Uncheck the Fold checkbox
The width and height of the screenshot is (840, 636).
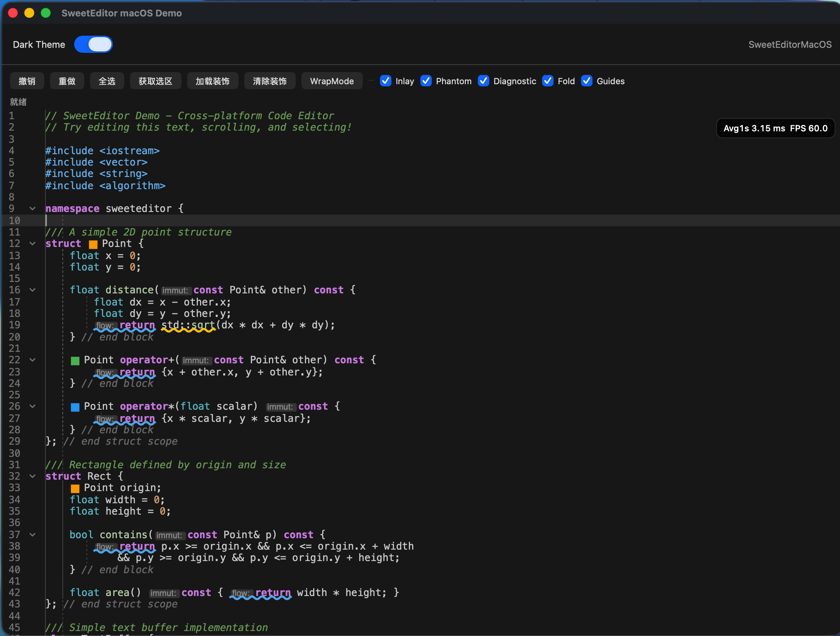click(x=547, y=81)
